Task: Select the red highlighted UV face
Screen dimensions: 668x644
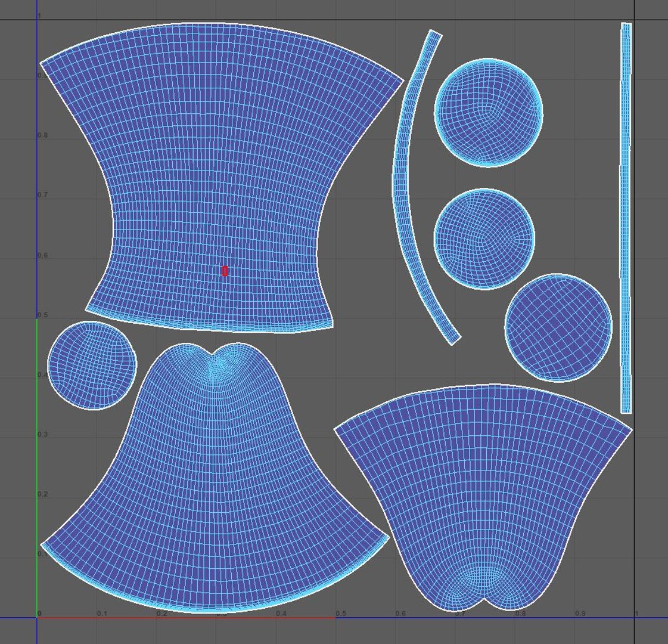Action: pos(225,271)
